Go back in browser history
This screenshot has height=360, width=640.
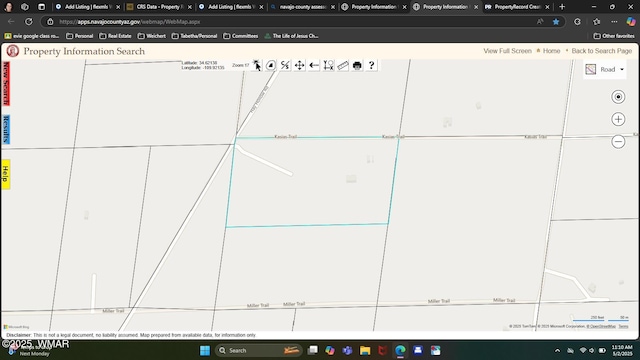pos(11,22)
